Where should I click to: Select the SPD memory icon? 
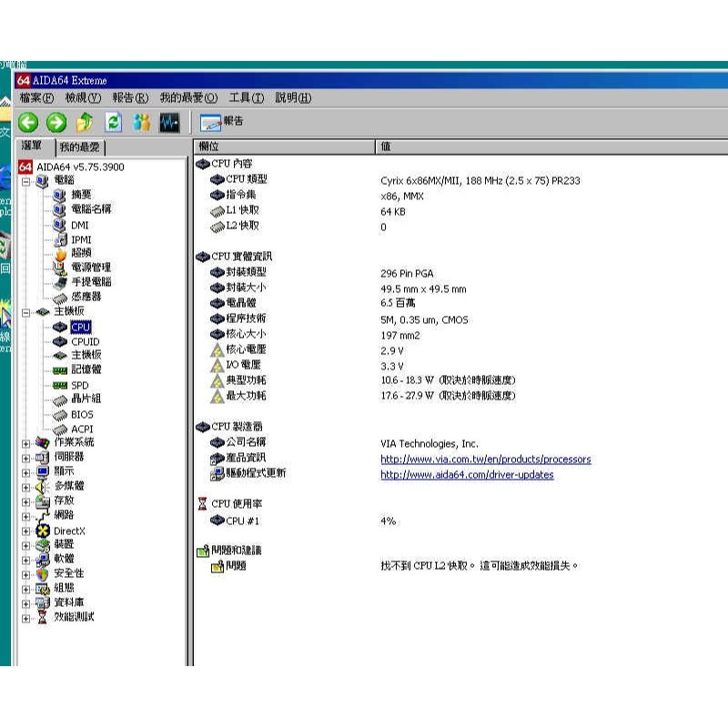[60, 385]
